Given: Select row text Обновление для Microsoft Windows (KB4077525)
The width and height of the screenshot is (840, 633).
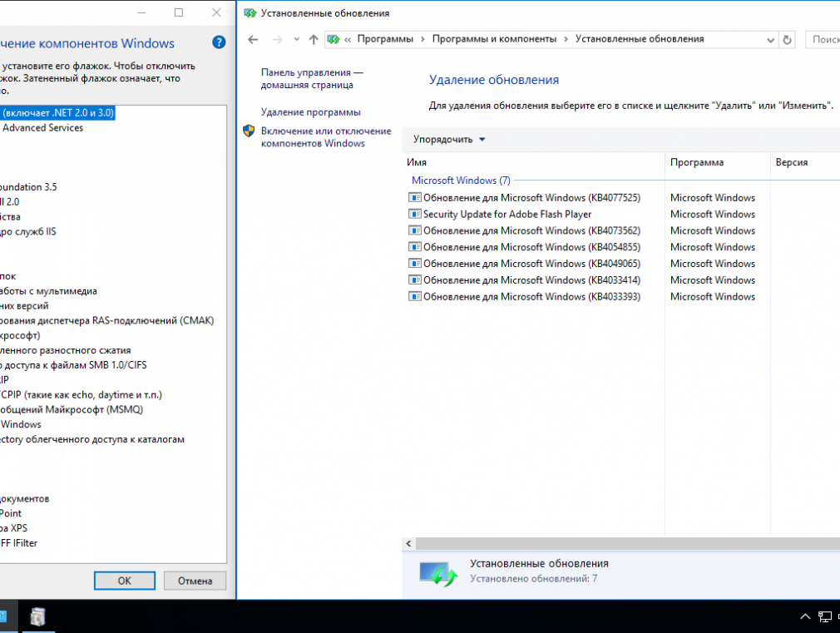Looking at the screenshot, I should [x=532, y=198].
